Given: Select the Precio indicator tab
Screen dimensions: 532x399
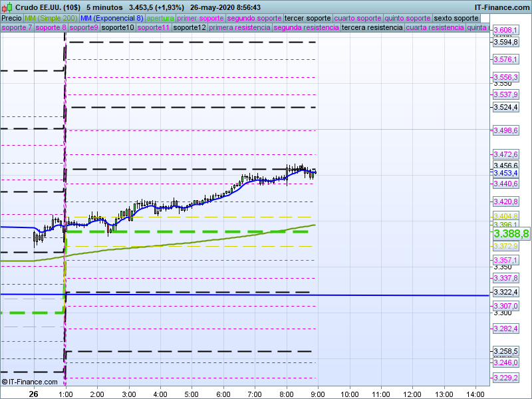Looking at the screenshot, I should tap(11, 18).
